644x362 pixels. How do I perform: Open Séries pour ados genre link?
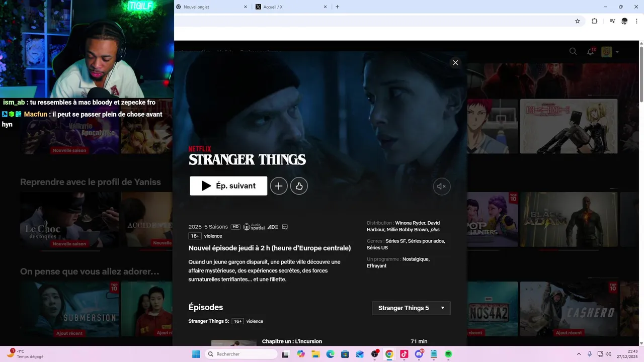427,241
